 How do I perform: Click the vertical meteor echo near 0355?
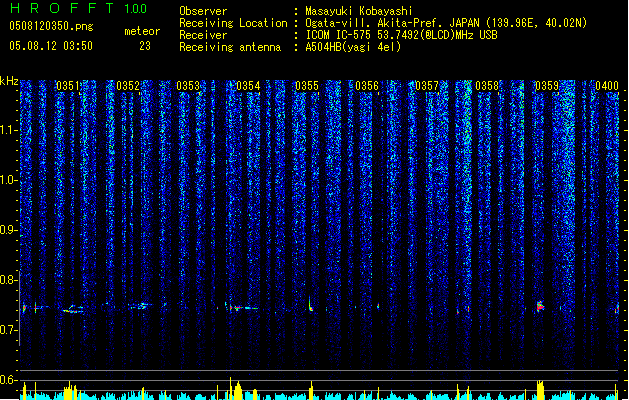coord(310,305)
